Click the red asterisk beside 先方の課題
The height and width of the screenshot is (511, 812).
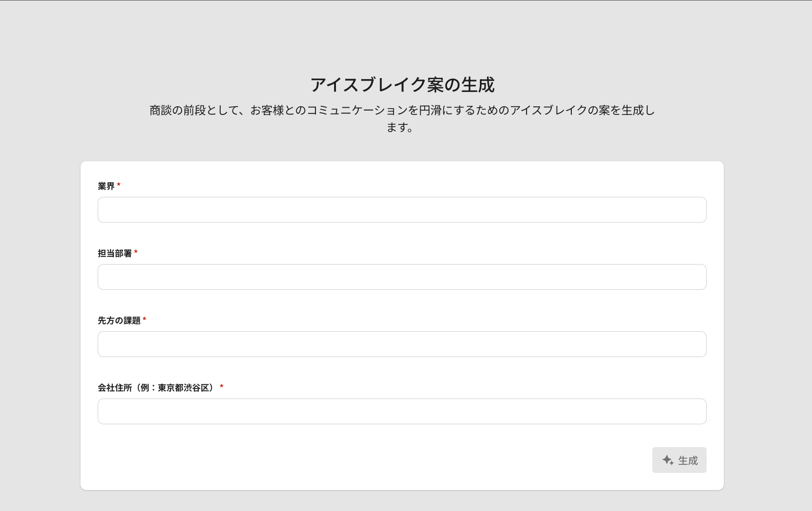point(144,319)
